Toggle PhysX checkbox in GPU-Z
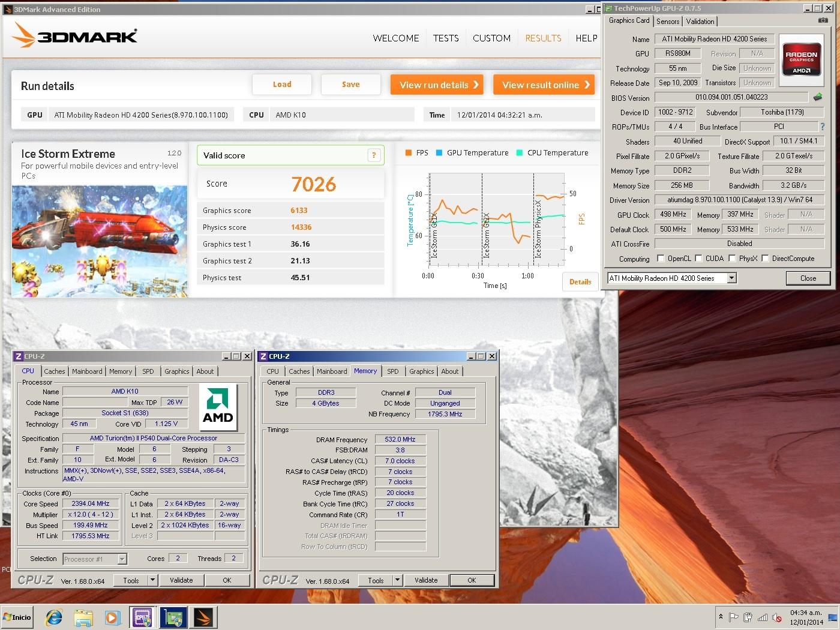This screenshot has height=630, width=840. click(x=732, y=259)
